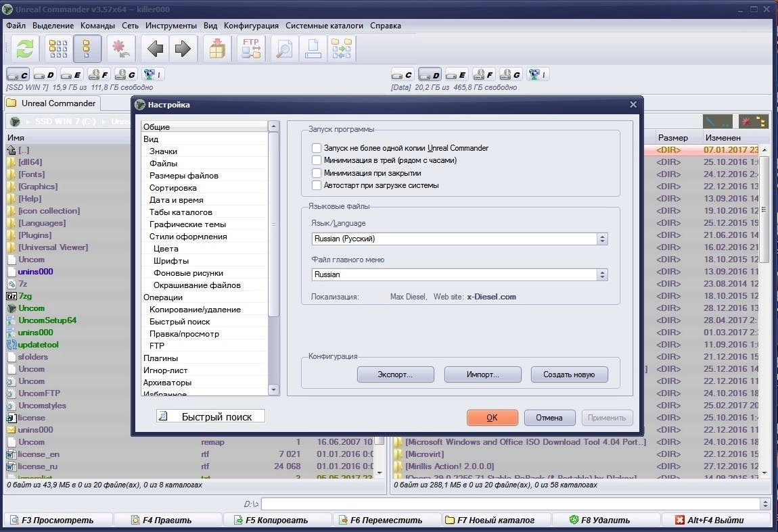Open the Команды menu
Image resolution: width=778 pixels, height=532 pixels.
tap(97, 25)
